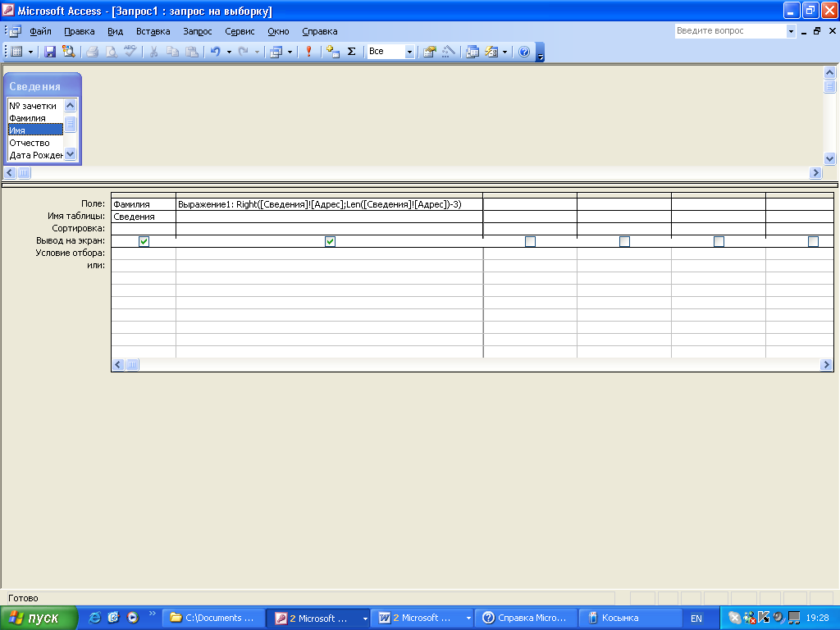840x630 pixels.
Task: Open the Undo history dropdown arrow
Action: click(229, 52)
